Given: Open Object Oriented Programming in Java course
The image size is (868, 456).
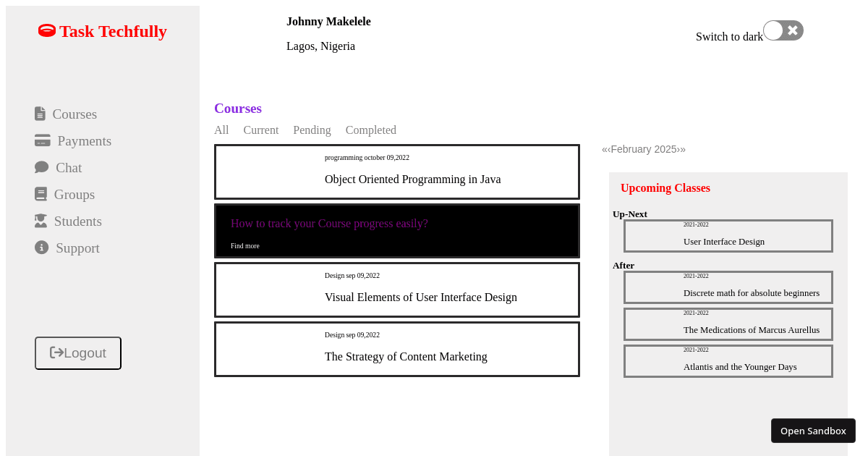Looking at the screenshot, I should click(x=412, y=179).
